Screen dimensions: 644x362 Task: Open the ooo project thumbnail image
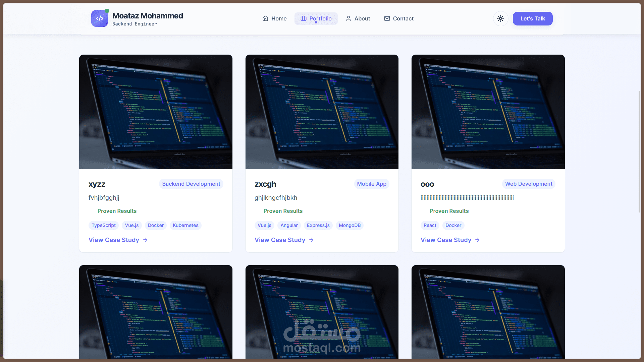pyautogui.click(x=488, y=112)
